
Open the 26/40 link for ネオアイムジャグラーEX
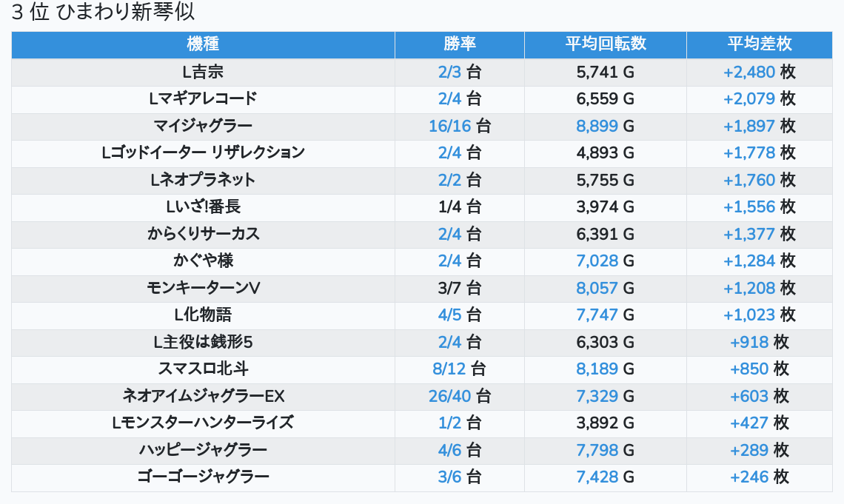449,396
